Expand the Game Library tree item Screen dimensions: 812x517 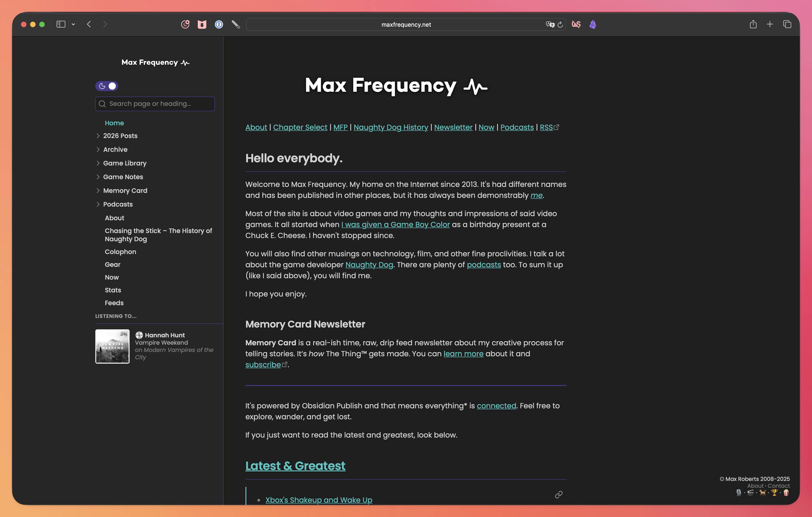(98, 163)
